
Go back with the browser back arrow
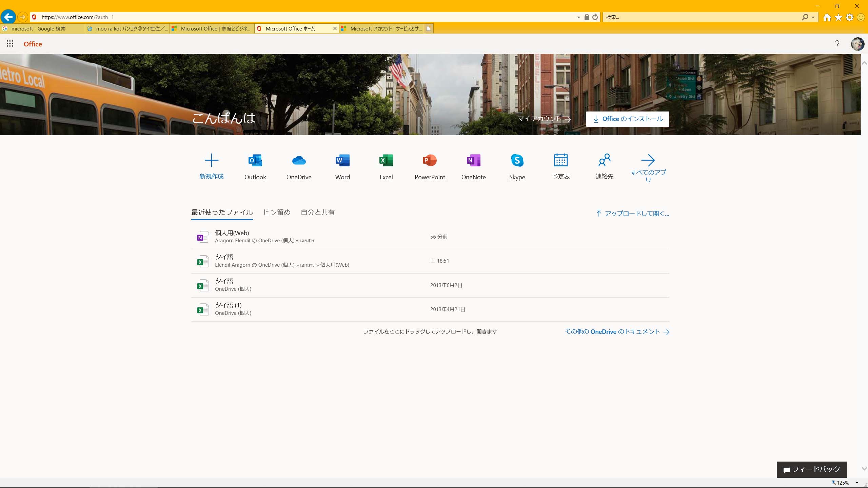(x=8, y=17)
